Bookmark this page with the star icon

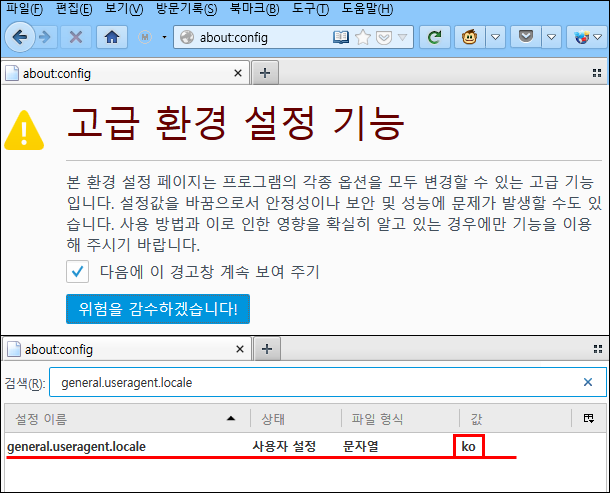(x=363, y=37)
